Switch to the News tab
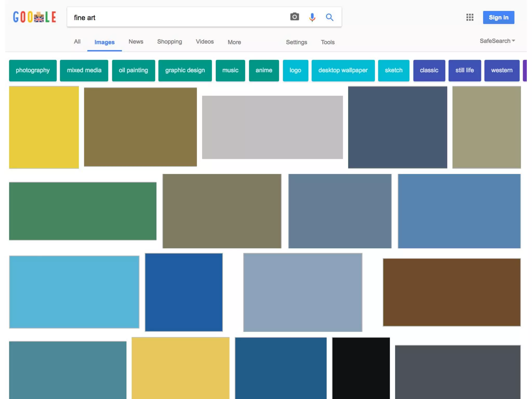532x399 pixels. pyautogui.click(x=136, y=42)
